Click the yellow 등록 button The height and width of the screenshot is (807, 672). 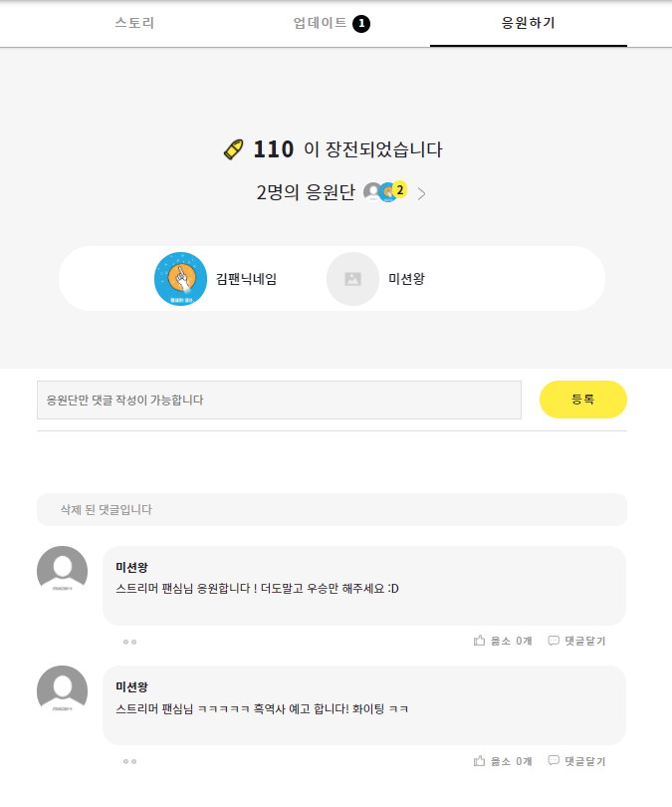pyautogui.click(x=583, y=400)
